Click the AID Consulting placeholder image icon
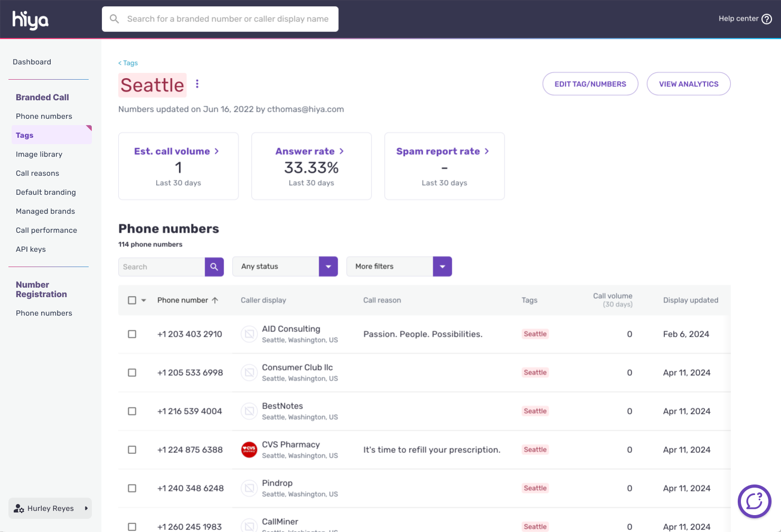The width and height of the screenshot is (781, 532). tap(249, 334)
